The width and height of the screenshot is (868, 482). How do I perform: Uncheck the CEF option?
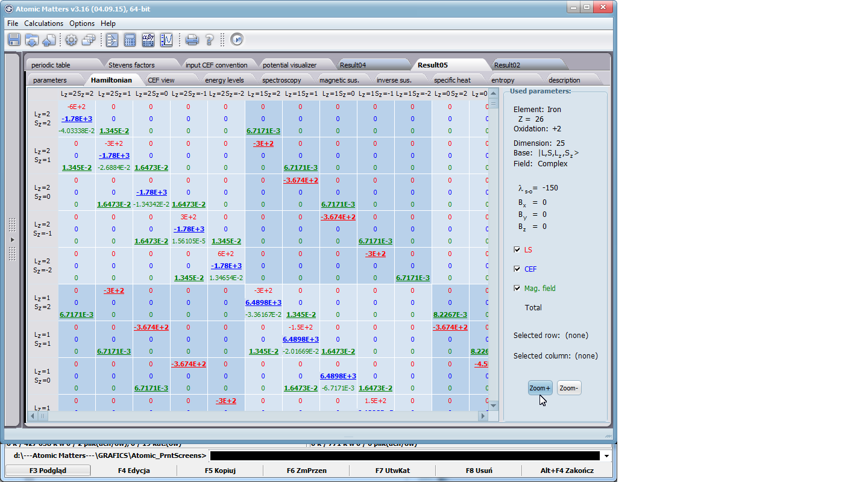[517, 269]
